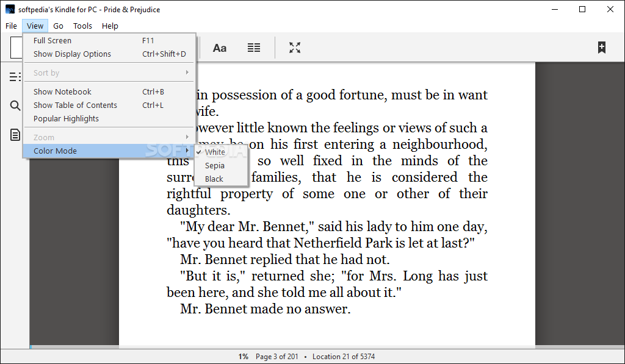Add a bookmark to this page
This screenshot has width=625, height=364.
[601, 48]
